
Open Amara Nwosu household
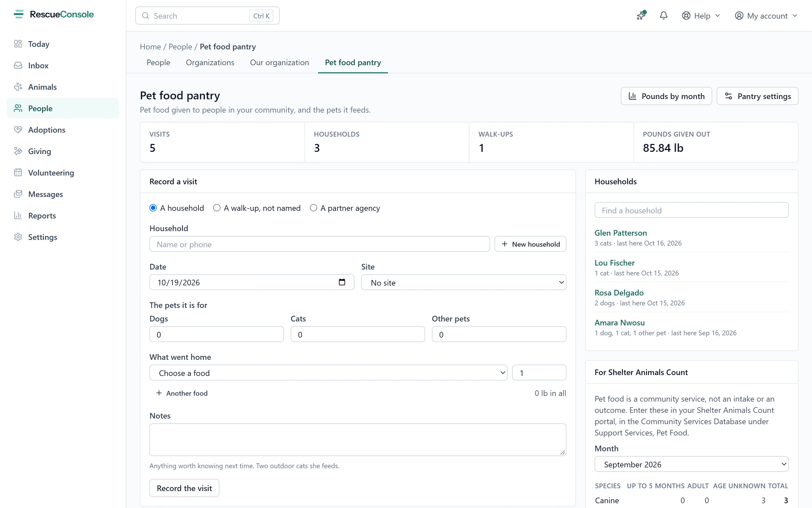coord(619,323)
